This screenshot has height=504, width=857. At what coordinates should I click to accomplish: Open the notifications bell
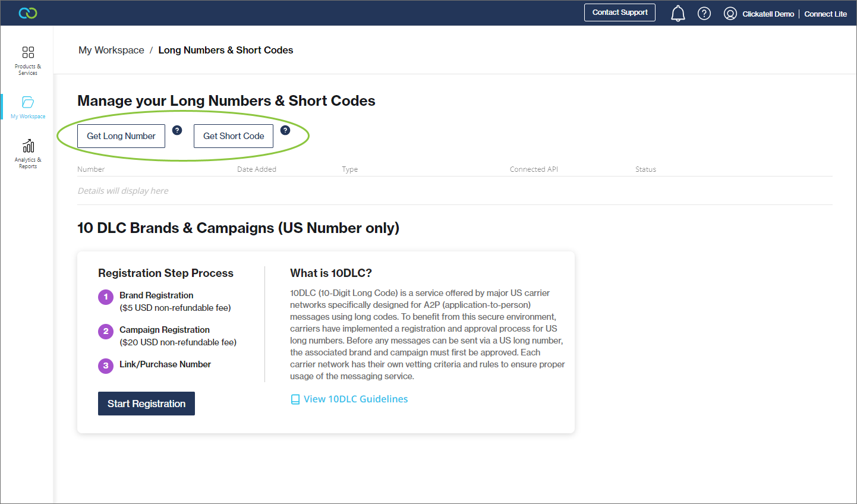pyautogui.click(x=678, y=13)
